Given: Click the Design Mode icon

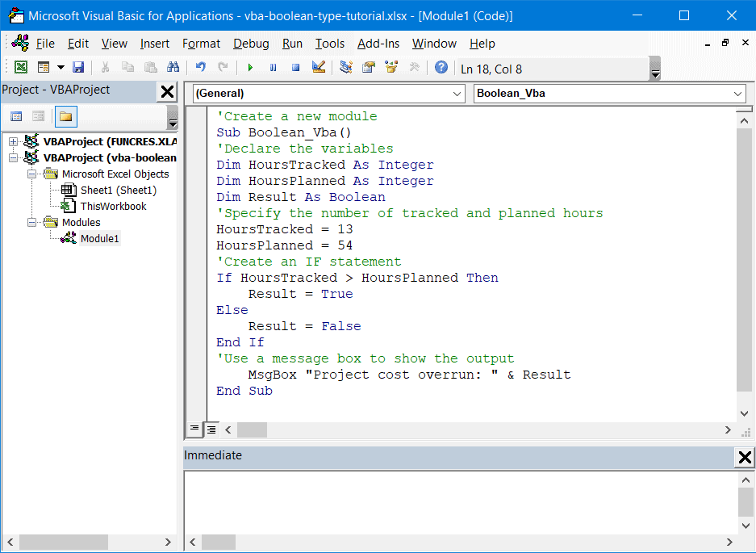Looking at the screenshot, I should [x=318, y=68].
